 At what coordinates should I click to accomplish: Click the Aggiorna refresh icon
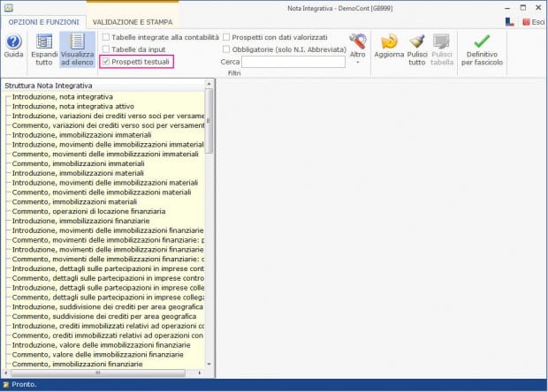(389, 41)
